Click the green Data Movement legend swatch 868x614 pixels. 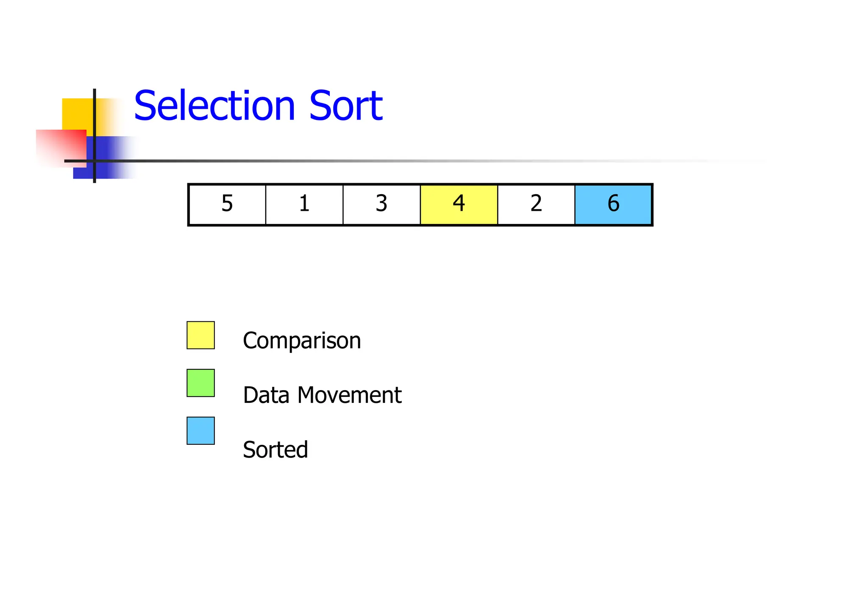200,383
